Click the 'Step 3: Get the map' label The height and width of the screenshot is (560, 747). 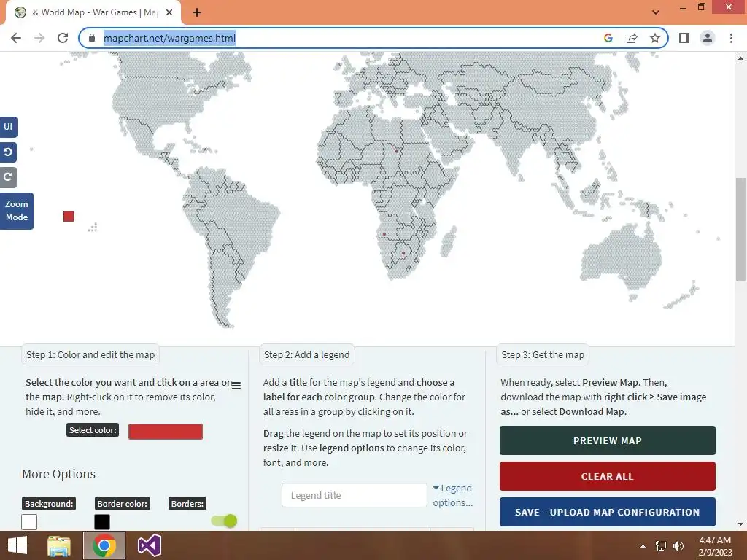tap(543, 355)
